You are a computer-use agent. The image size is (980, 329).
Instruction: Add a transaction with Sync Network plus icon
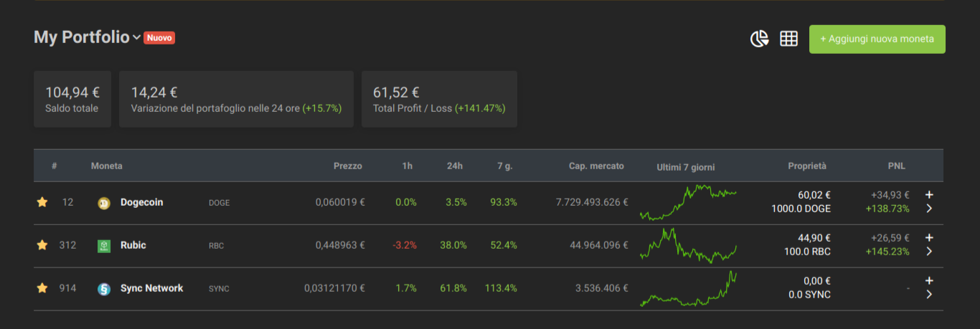click(929, 280)
